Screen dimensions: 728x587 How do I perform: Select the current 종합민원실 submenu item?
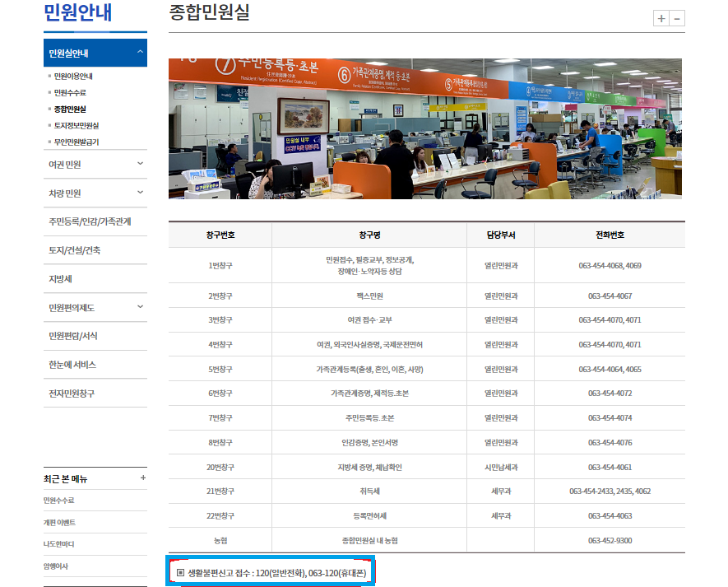[x=70, y=109]
